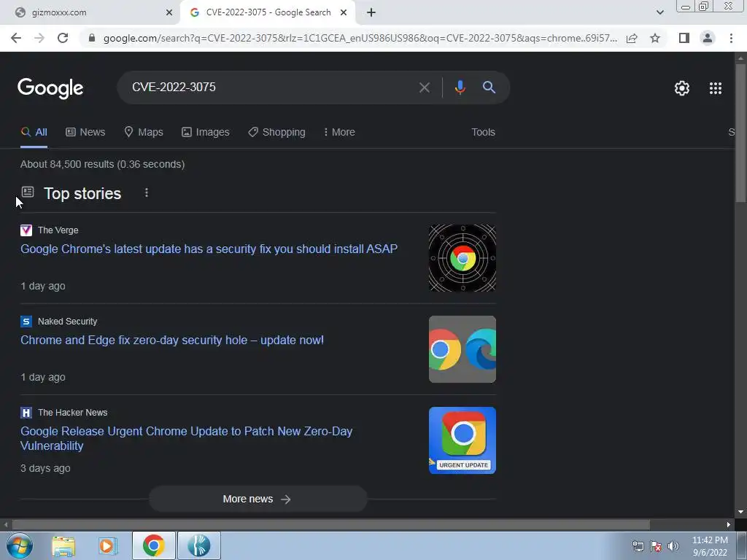Viewport: 747px width, 560px height.
Task: Open The Hacker News urgent update story
Action: point(186,438)
